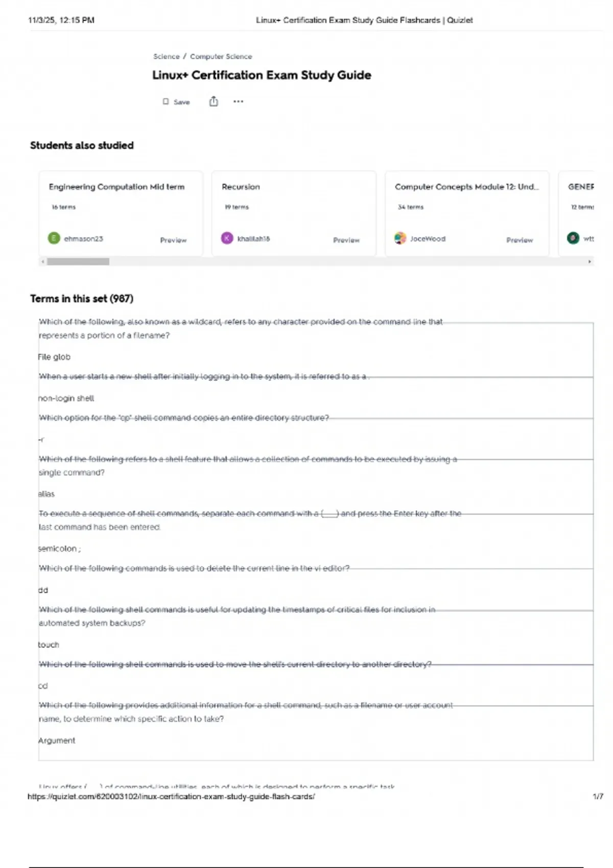Image resolution: width=613 pixels, height=868 pixels.
Task: Click the quizlet.com URL in the page footer
Action: 171,797
